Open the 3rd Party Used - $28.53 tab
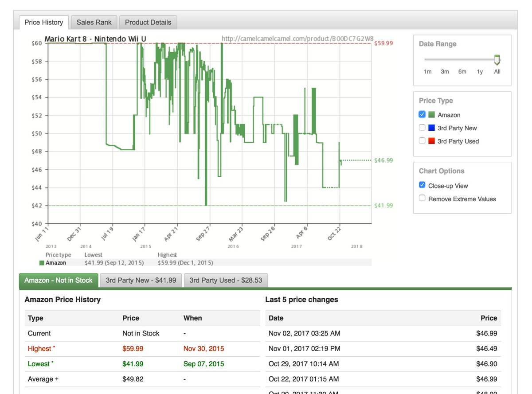Screen dimensions: 532x394 coord(226,280)
